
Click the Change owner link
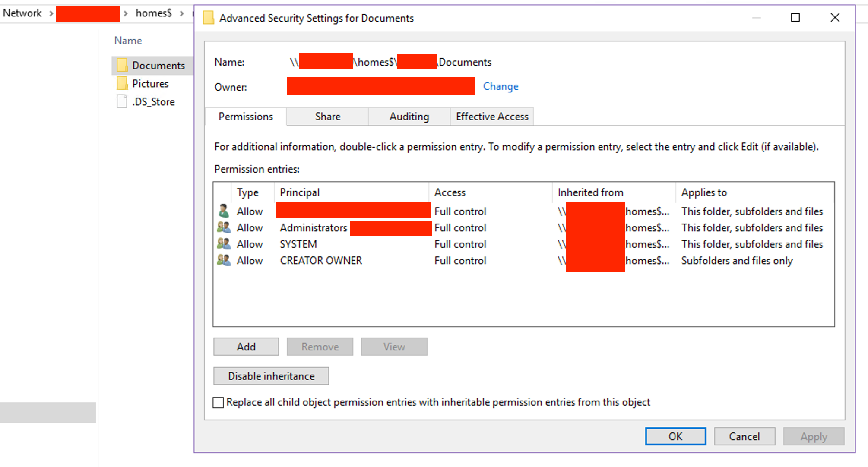pyautogui.click(x=500, y=86)
